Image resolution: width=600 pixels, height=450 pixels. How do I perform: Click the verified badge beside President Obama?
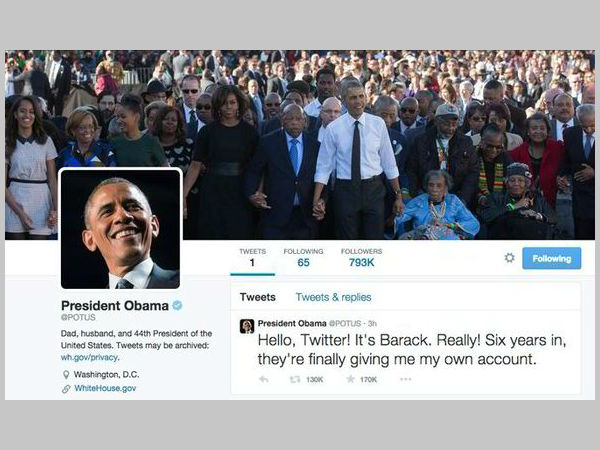177,305
